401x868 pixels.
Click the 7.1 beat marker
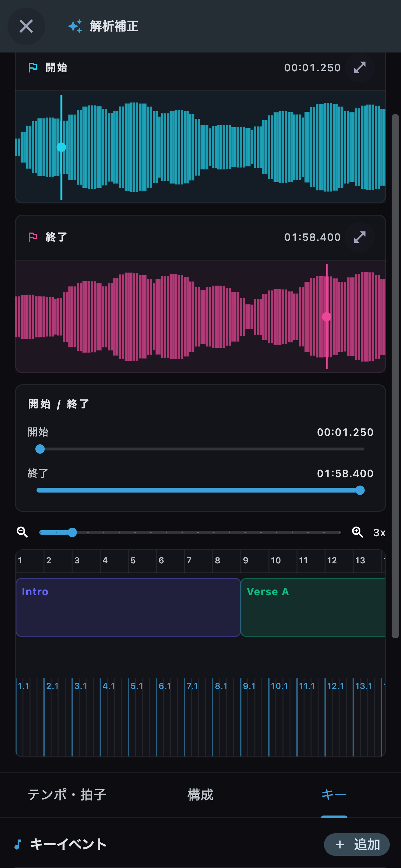193,686
